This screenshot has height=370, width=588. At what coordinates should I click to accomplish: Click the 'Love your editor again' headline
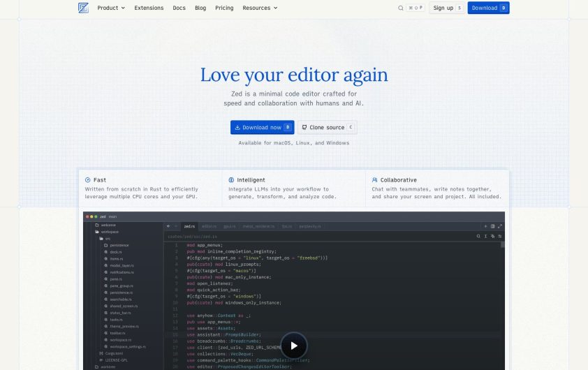click(294, 75)
